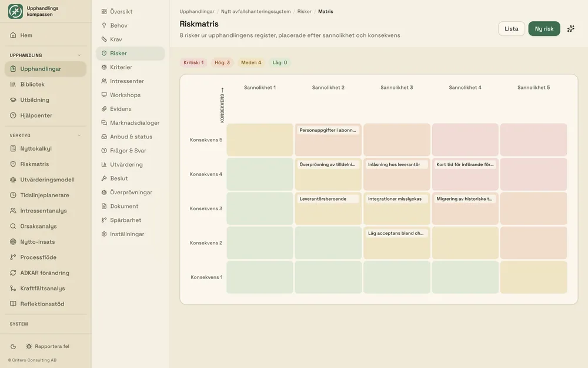The height and width of the screenshot is (368, 588).
Task: Click the Kraftfältsanalys icon
Action: point(13,289)
